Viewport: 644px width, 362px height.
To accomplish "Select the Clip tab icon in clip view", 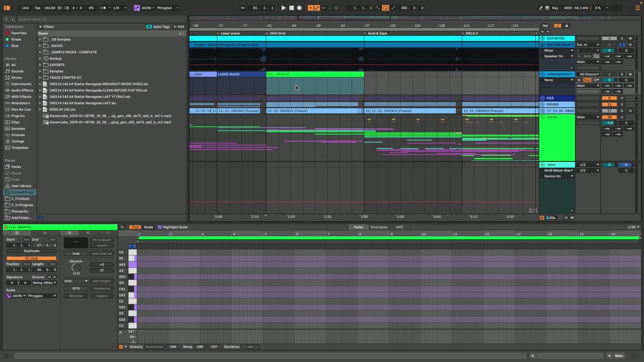I will [17, 233].
